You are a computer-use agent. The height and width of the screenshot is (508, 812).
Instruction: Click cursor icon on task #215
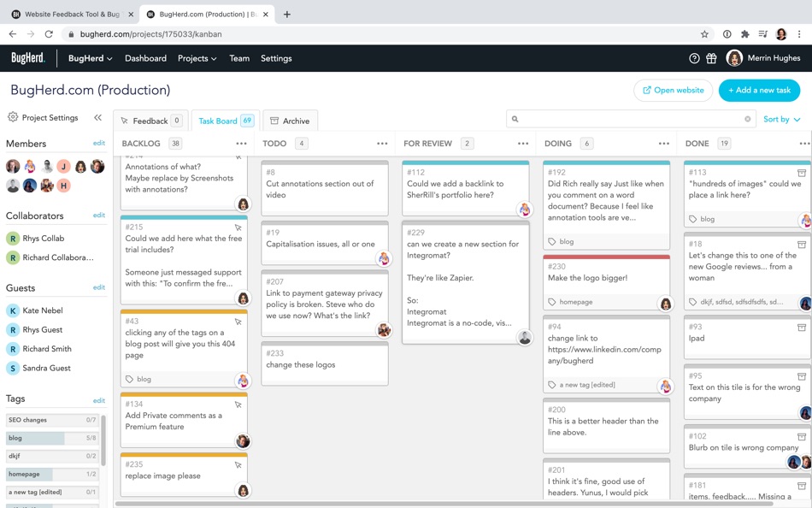(x=238, y=227)
